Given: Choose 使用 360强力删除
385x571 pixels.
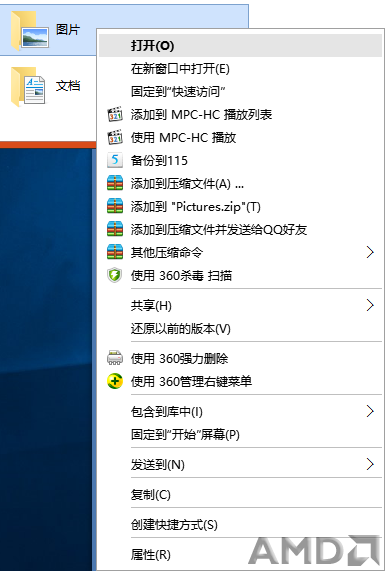Looking at the screenshot, I should point(240,358).
